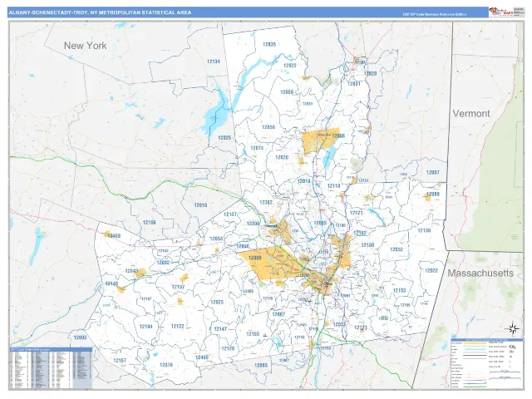
Task: Click ZIP code label 12182
Action: (360, 233)
